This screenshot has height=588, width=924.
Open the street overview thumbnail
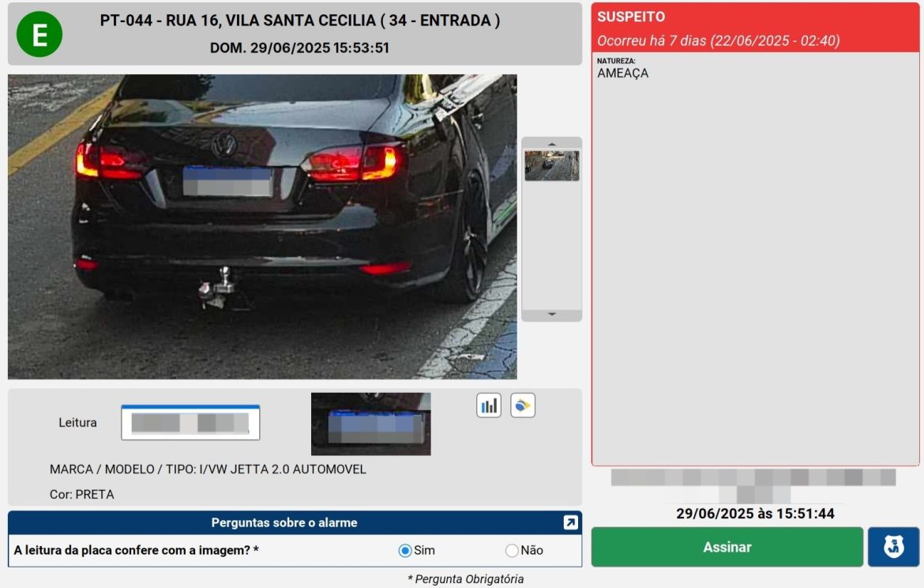[551, 166]
